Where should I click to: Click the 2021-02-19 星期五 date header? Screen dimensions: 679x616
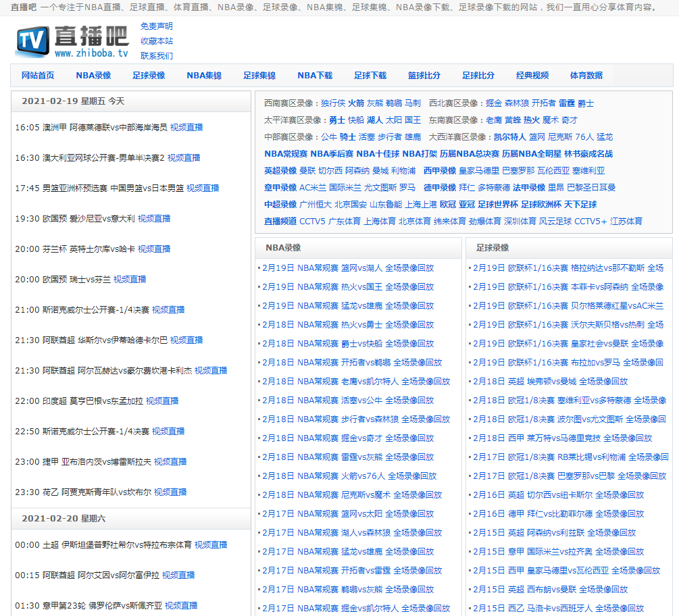73,101
